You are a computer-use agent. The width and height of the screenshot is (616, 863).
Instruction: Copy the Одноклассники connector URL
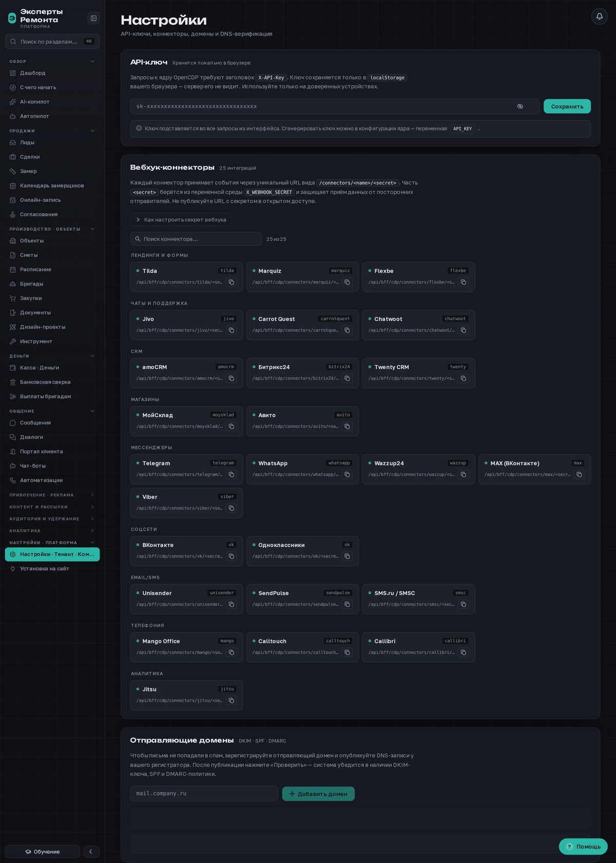[348, 556]
